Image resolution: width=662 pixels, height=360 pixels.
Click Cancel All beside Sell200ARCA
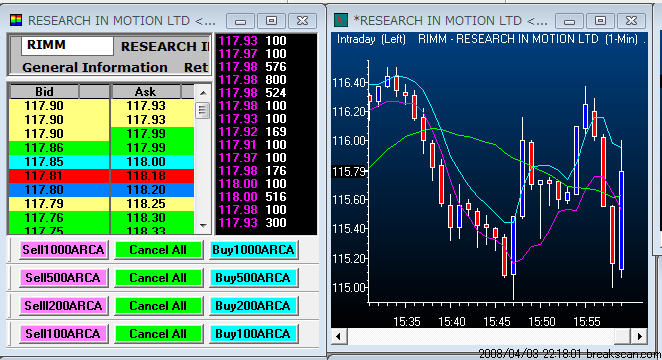[x=158, y=306]
